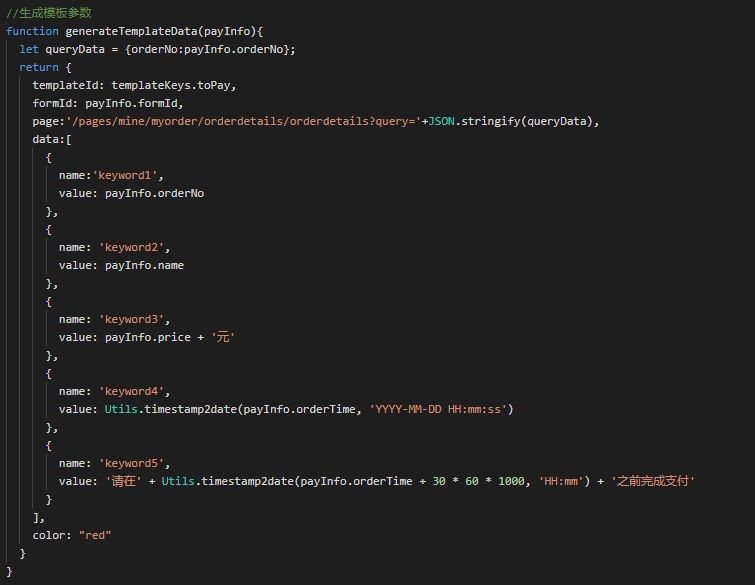Click the 'keyword4' string
The width and height of the screenshot is (755, 585).
[x=131, y=391]
